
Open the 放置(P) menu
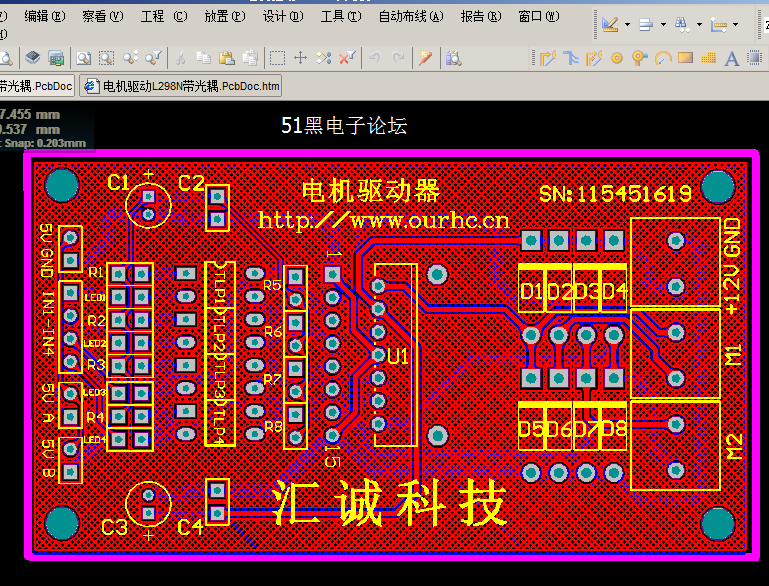pyautogui.click(x=225, y=16)
